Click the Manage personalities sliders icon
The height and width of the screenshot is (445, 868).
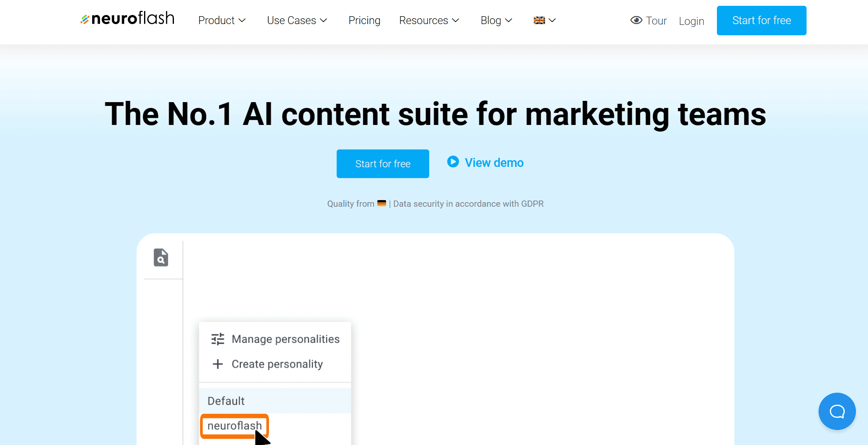218,339
